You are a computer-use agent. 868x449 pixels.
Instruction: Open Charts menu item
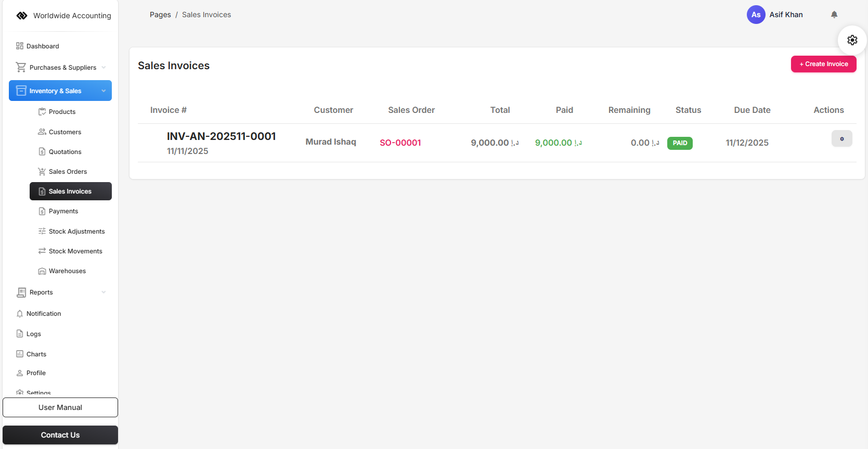click(36, 354)
